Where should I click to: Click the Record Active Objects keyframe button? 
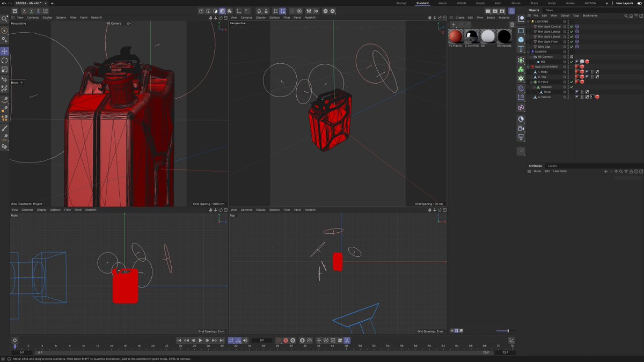click(279, 341)
